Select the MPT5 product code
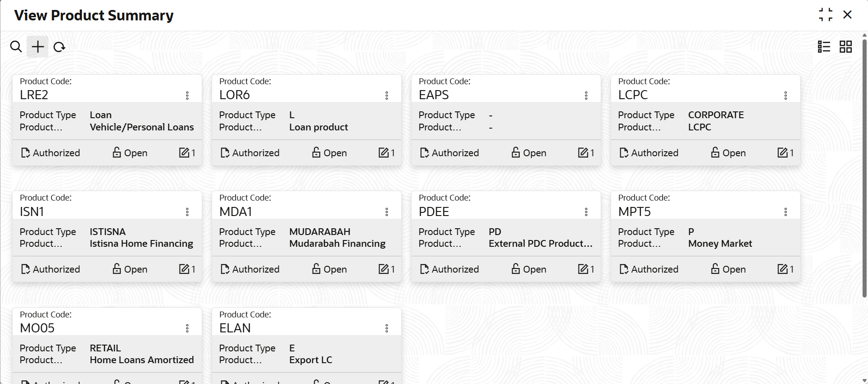Screen dimensions: 868x384 [x=634, y=211]
